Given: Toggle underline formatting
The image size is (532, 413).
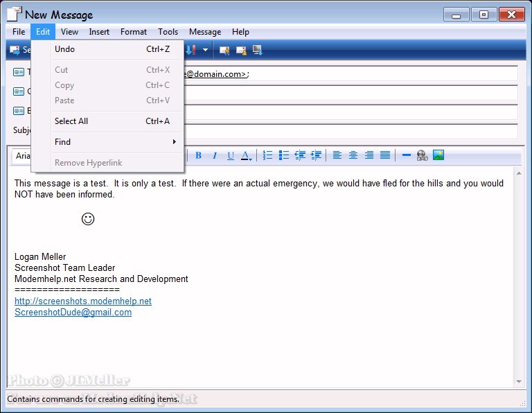Looking at the screenshot, I should pos(231,155).
